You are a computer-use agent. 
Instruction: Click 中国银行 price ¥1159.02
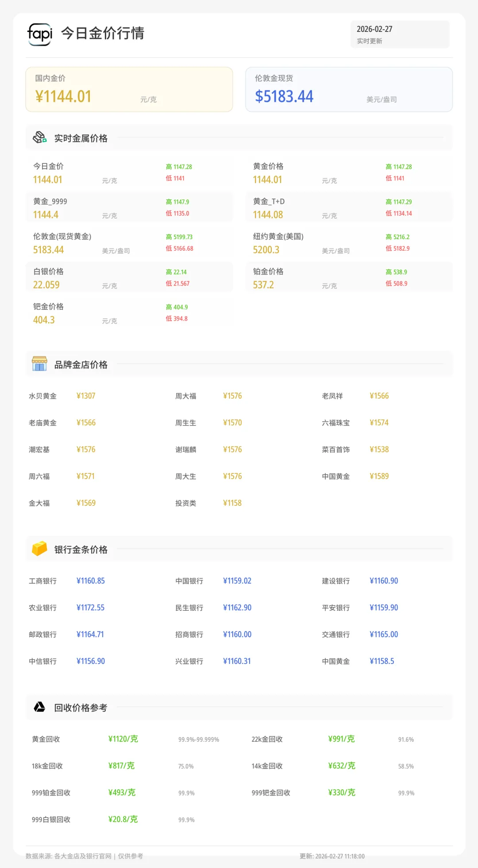point(237,581)
